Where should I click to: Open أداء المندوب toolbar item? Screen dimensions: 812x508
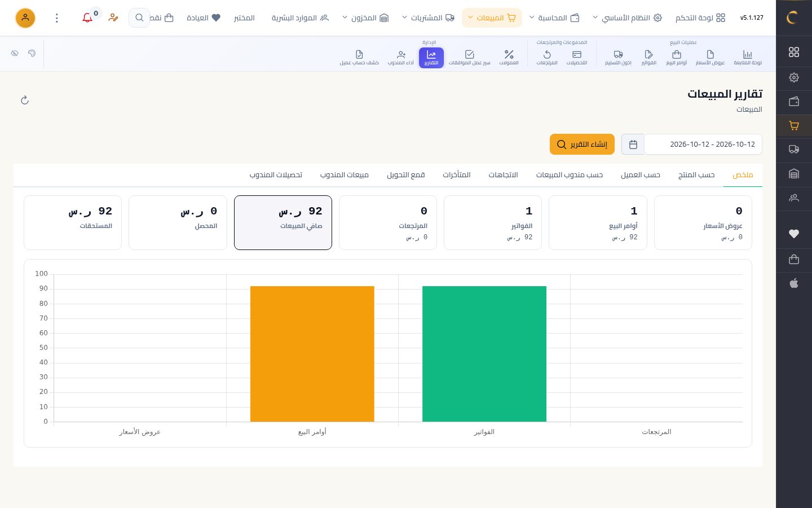point(401,58)
